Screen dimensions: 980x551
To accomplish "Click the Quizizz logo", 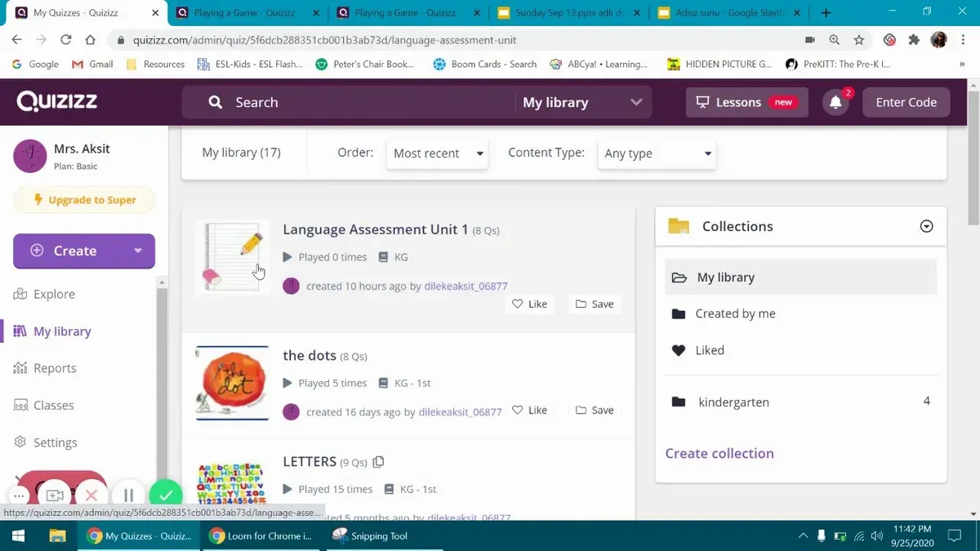I will (x=57, y=101).
